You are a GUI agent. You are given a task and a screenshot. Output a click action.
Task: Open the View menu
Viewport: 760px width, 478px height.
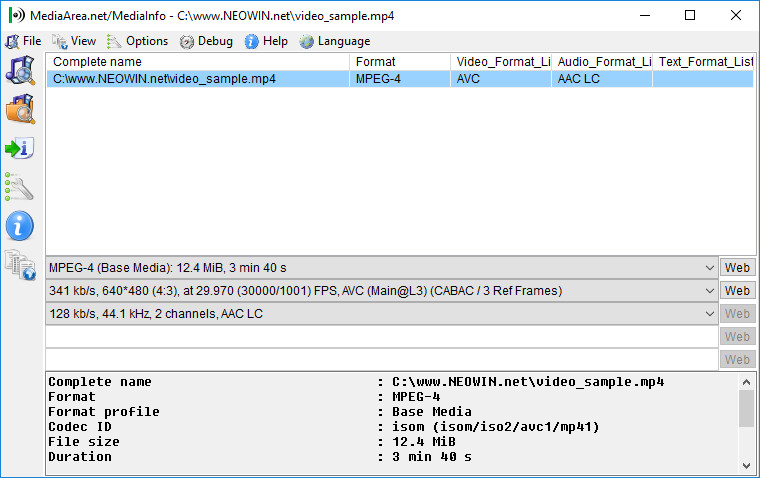[74, 41]
